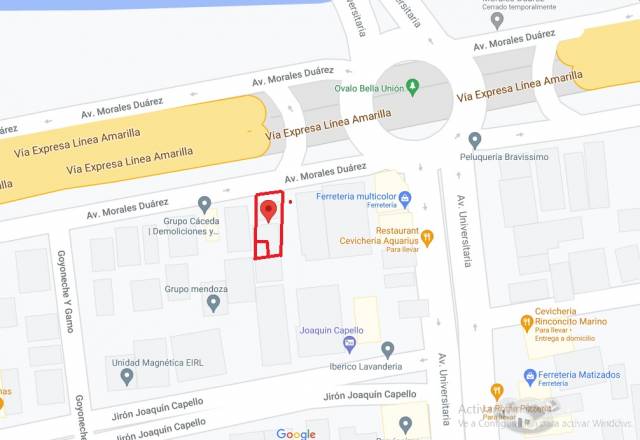Click the Unidad Magnética EIRL pin
640x440 pixels.
[x=127, y=377]
